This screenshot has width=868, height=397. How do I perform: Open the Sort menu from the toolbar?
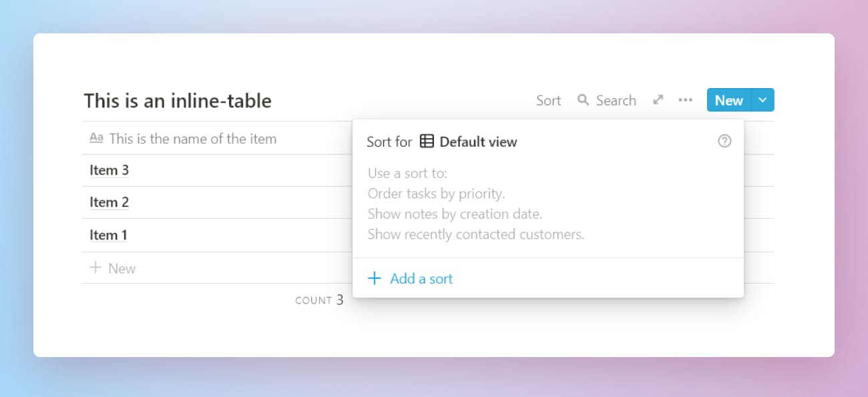(x=548, y=100)
